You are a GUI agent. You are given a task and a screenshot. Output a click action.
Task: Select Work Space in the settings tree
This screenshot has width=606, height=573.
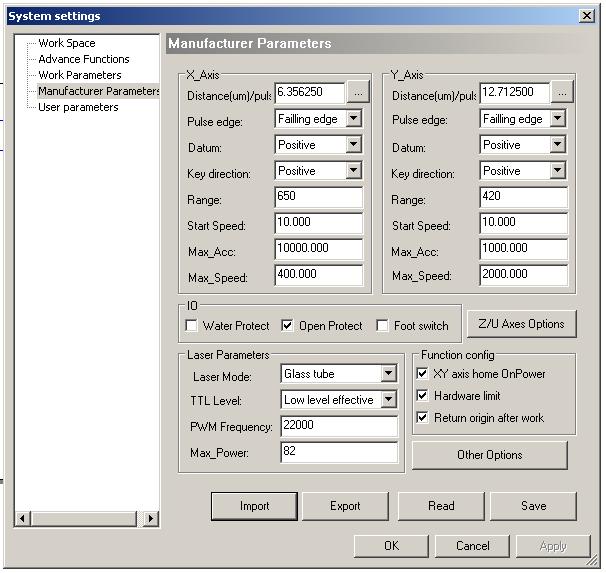coord(67,43)
